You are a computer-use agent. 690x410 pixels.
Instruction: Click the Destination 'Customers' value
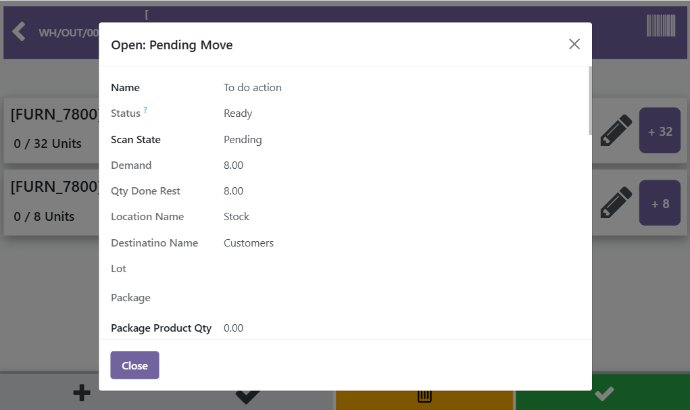(x=248, y=243)
